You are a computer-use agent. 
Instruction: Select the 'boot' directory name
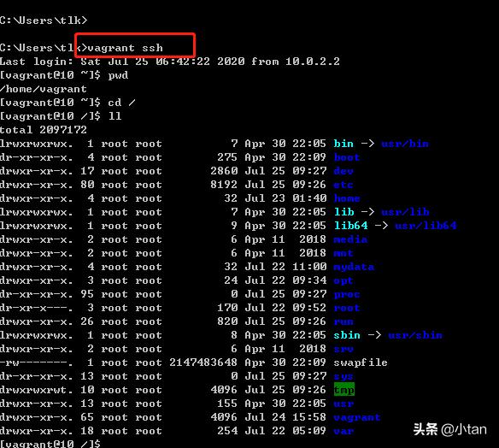(347, 157)
